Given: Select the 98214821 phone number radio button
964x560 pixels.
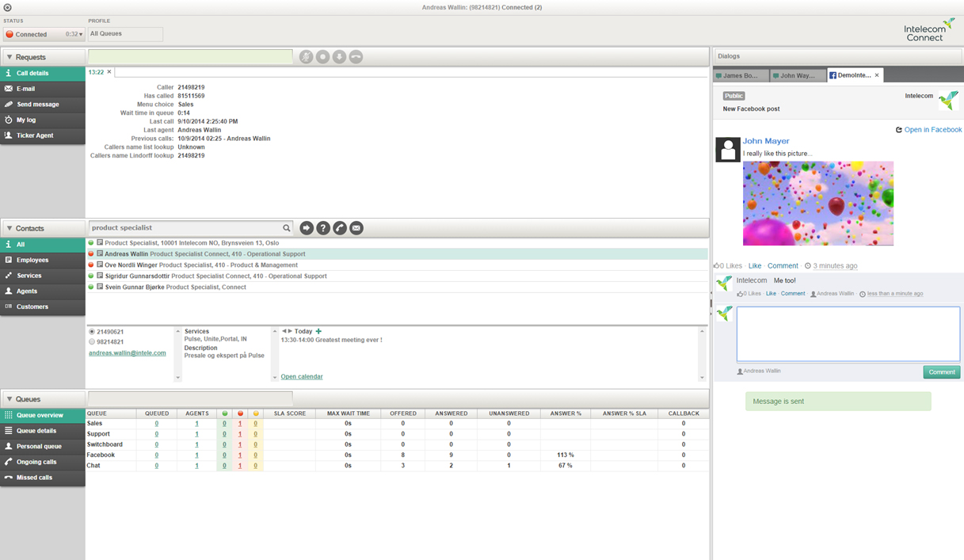Looking at the screenshot, I should coord(92,342).
